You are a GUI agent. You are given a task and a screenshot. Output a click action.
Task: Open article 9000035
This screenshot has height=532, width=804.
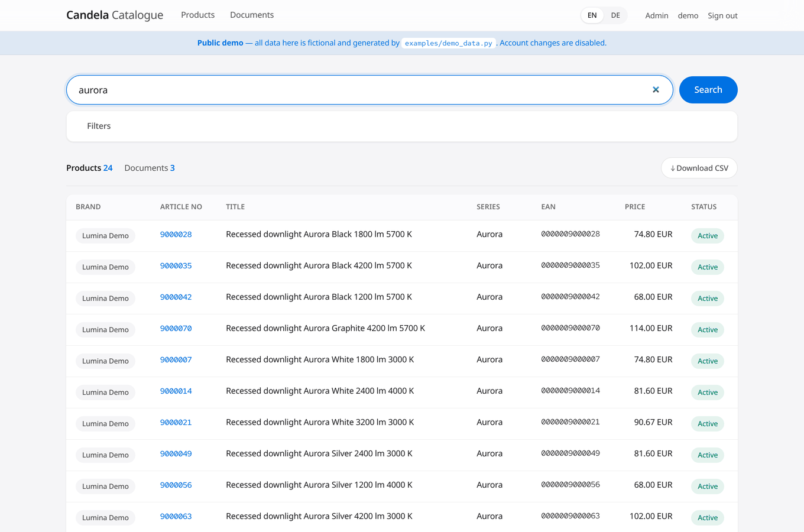pos(176,266)
